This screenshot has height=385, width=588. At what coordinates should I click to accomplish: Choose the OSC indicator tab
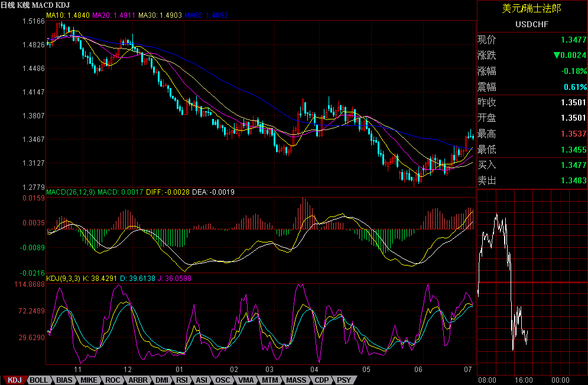click(223, 380)
